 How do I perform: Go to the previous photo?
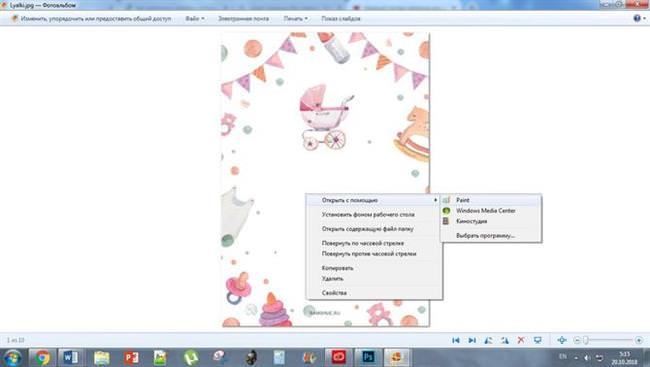pos(456,340)
